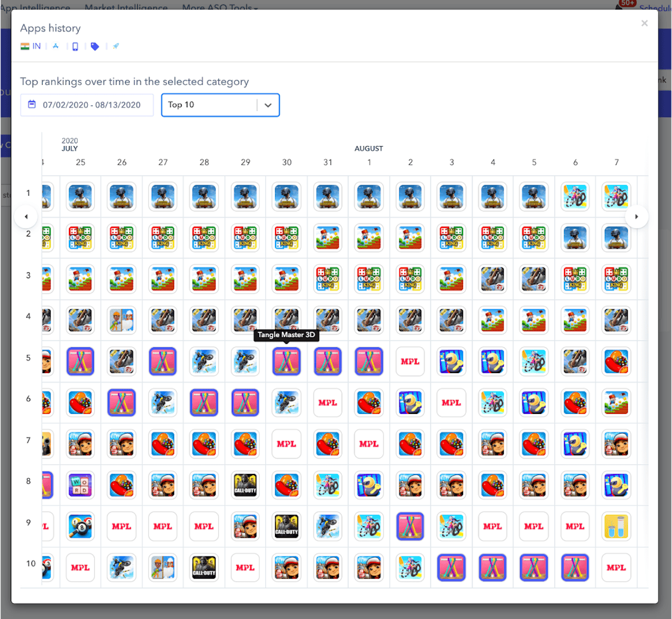Close the Apps history dialog
672x619 pixels.
click(644, 24)
